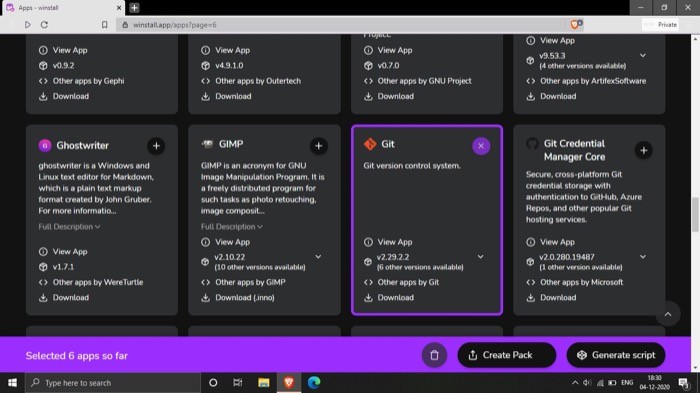Screen dimensions: 700x393
Task: Download the ArtifexSoftware app
Action: point(551,96)
